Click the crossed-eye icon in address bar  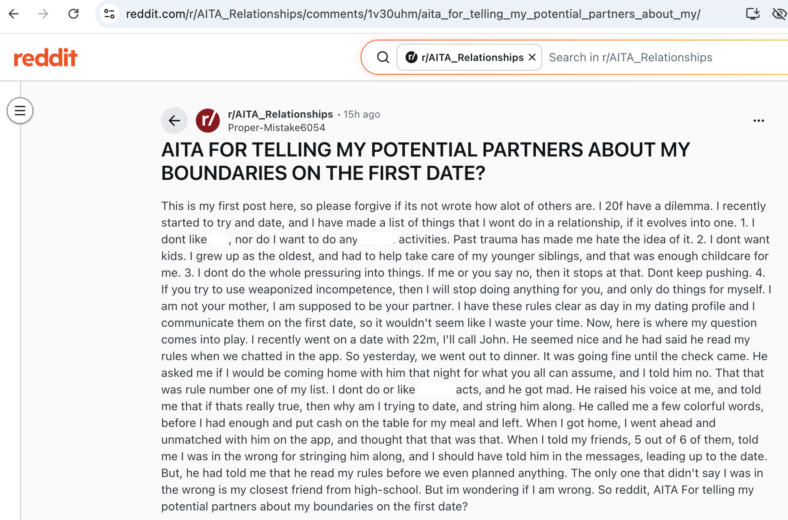click(x=779, y=14)
